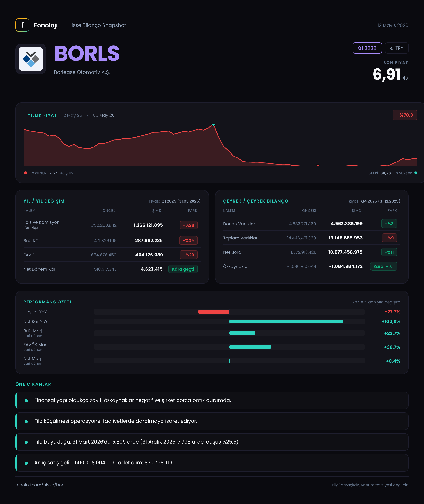Click the bullet dot on Araç satış geliri highlight
The image size is (424, 504).
pyautogui.click(x=26, y=463)
